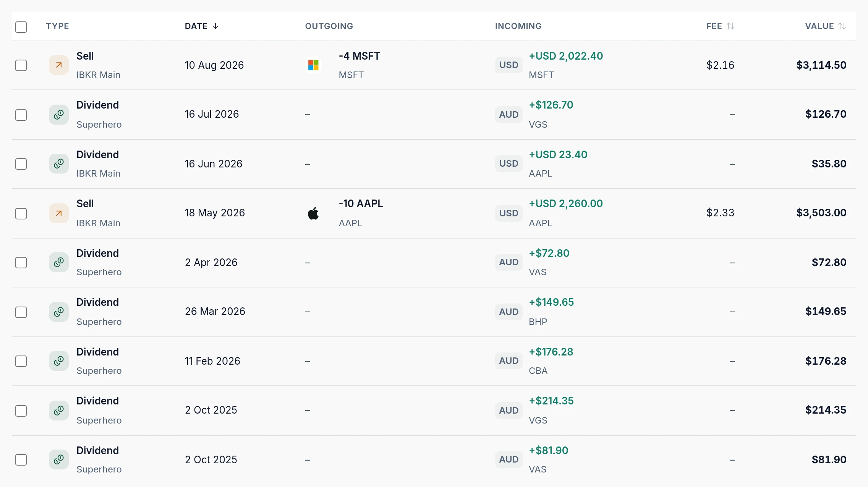The height and width of the screenshot is (487, 868).
Task: Click the INCOMING column header
Action: tap(518, 26)
